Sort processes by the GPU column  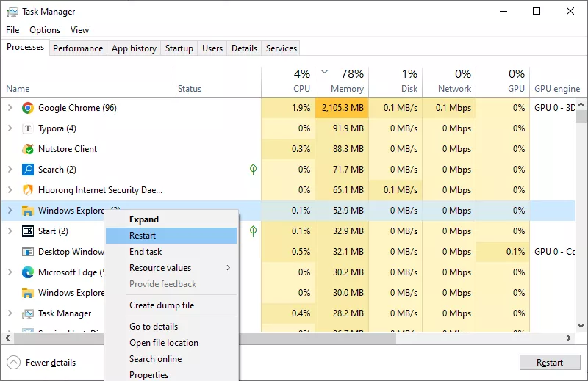(503, 82)
